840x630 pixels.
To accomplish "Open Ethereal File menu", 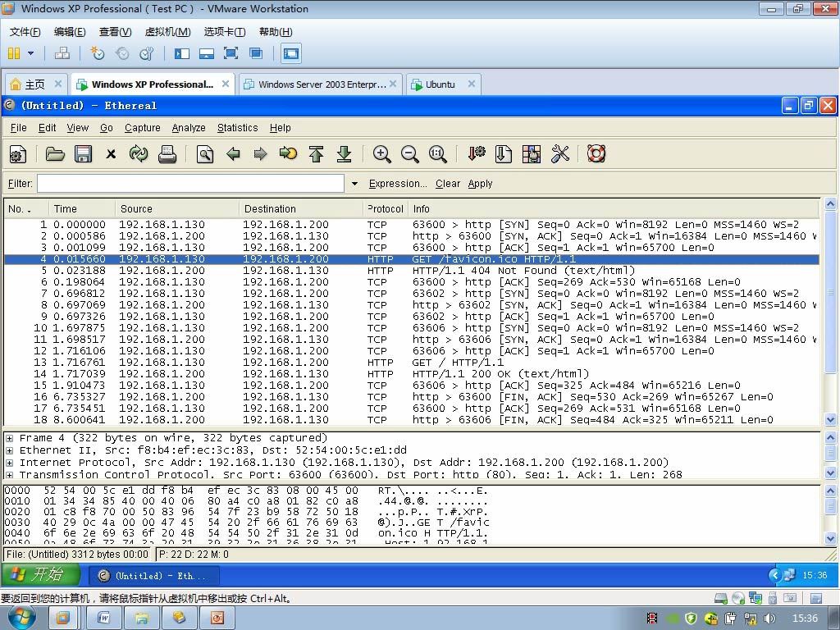I will pos(18,128).
